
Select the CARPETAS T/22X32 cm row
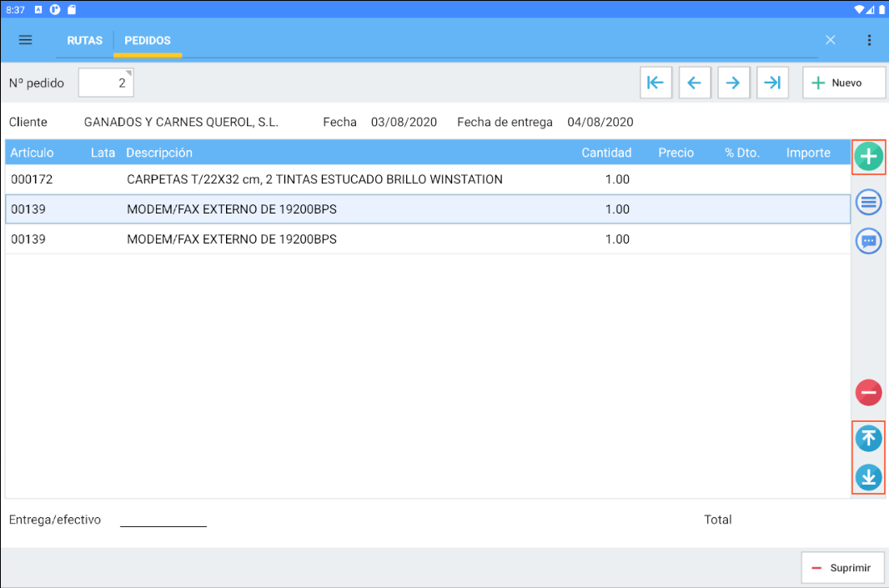pyautogui.click(x=428, y=179)
